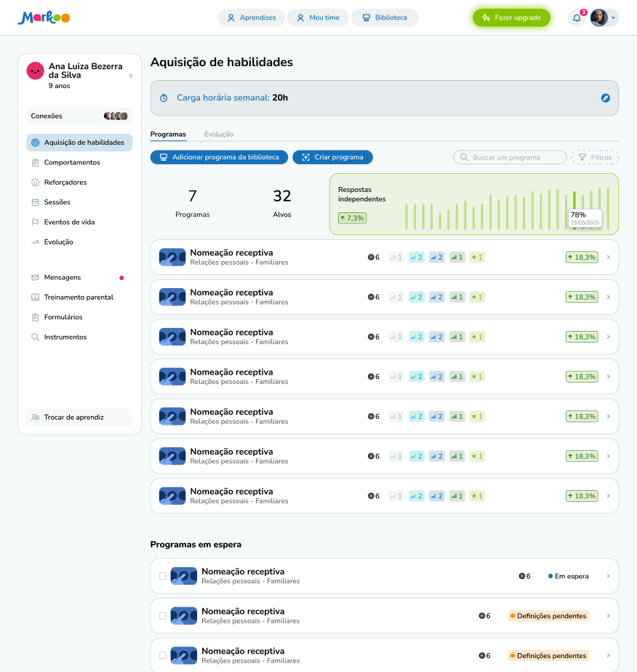637x672 pixels.
Task: Open Mensagens in the sidebar
Action: [62, 277]
